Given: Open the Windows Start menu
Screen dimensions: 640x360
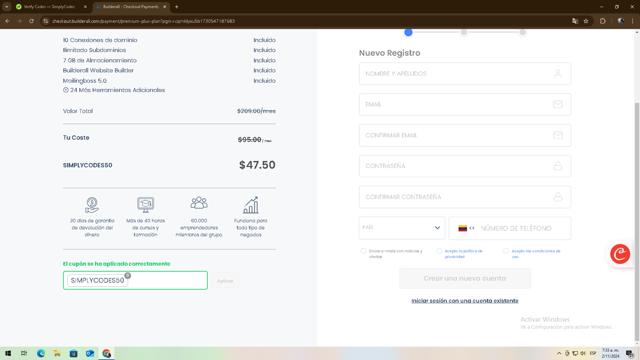Looking at the screenshot, I should [8, 353].
